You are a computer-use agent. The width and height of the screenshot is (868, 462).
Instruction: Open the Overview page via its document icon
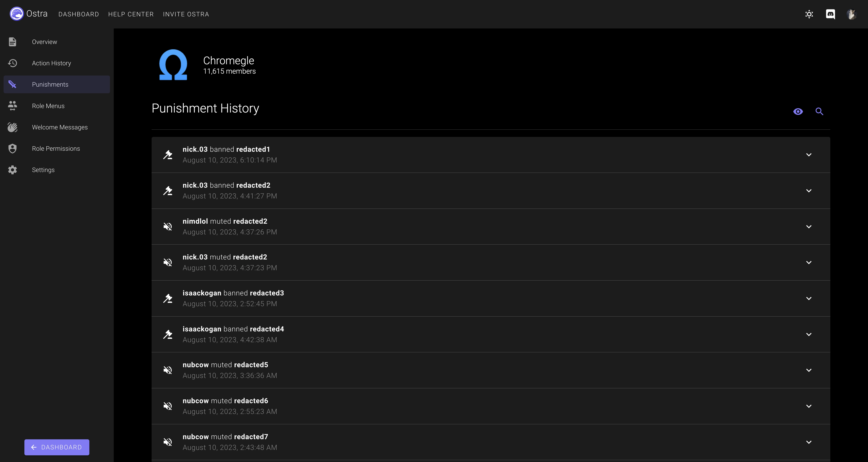point(12,41)
